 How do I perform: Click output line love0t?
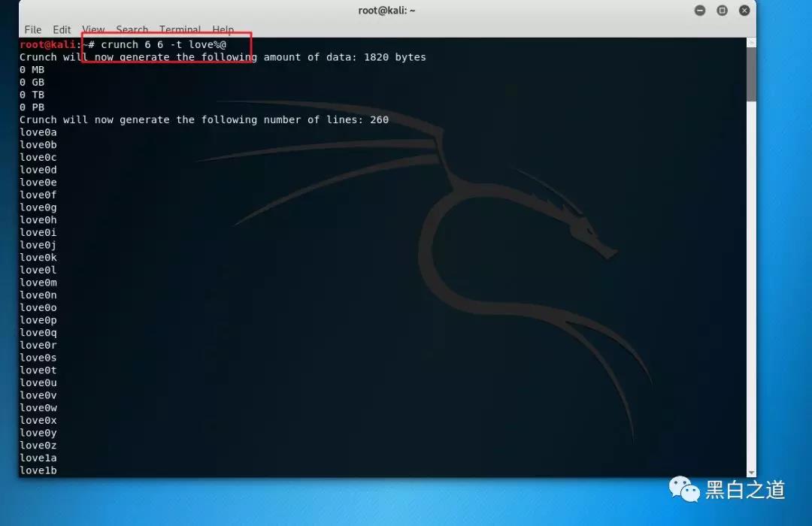click(x=38, y=370)
